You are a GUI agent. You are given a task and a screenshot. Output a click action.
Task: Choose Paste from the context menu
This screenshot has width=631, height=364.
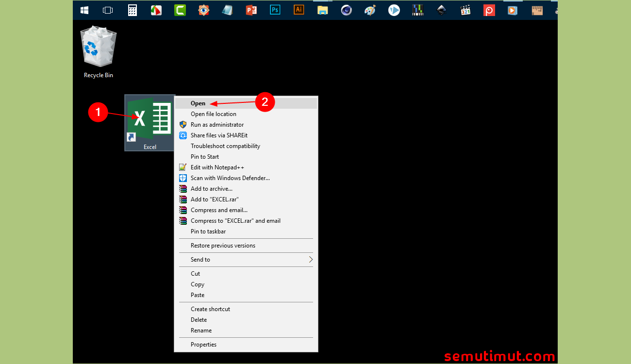point(246,295)
